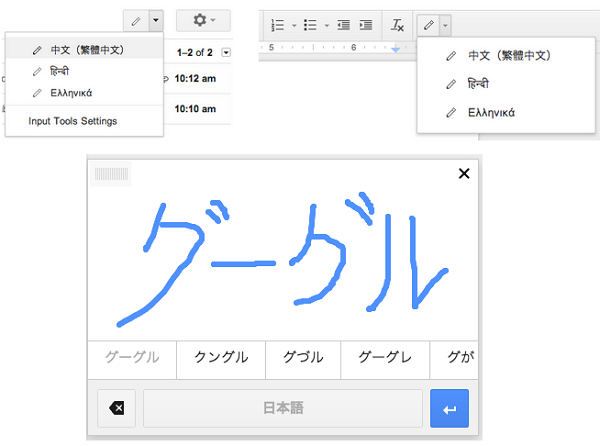Image resolution: width=600 pixels, height=446 pixels.
Task: Open the 1–2 of 2 pagination dropdown
Action: (226, 52)
